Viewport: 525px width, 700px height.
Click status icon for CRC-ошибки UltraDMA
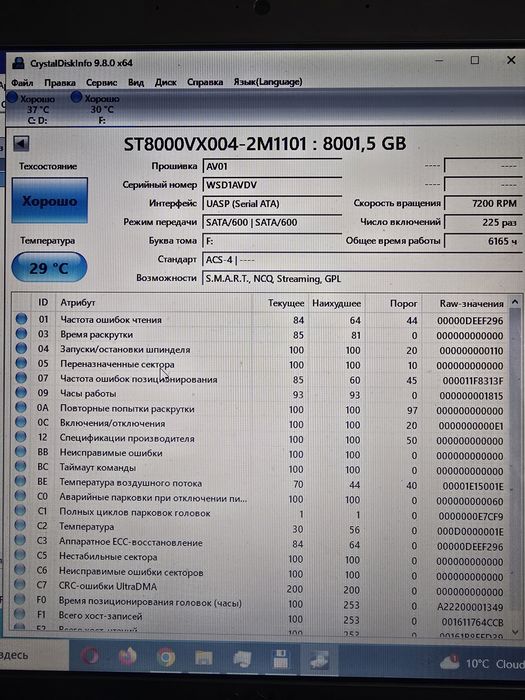[20, 584]
